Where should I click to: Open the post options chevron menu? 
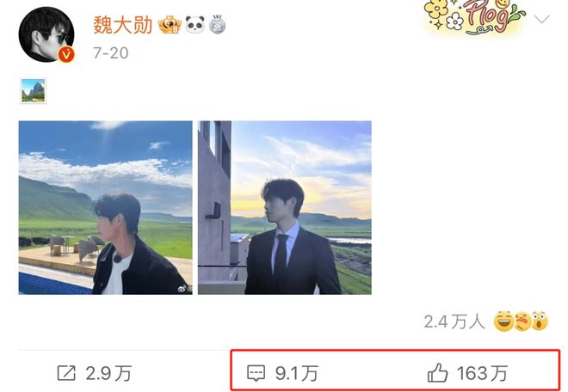542,19
